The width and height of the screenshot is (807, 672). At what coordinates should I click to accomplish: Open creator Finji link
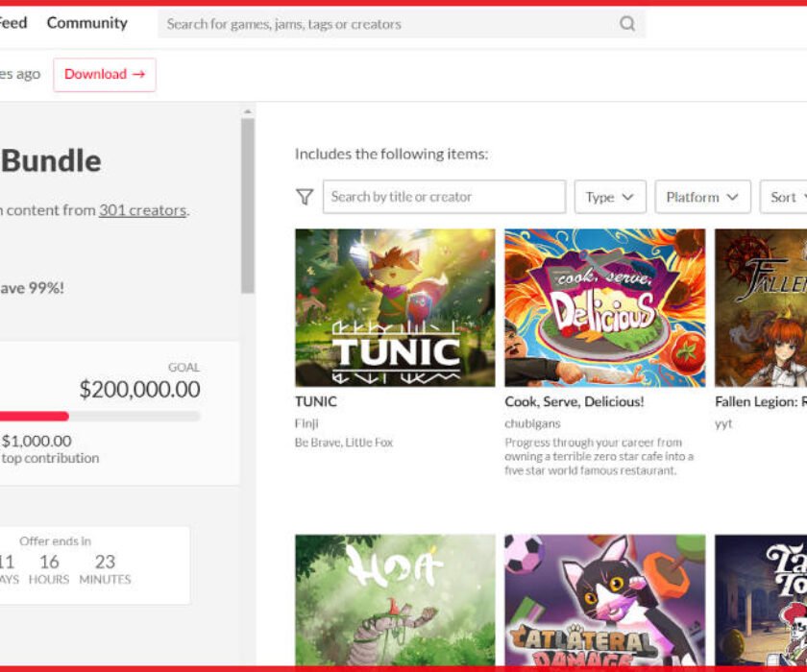click(x=306, y=423)
